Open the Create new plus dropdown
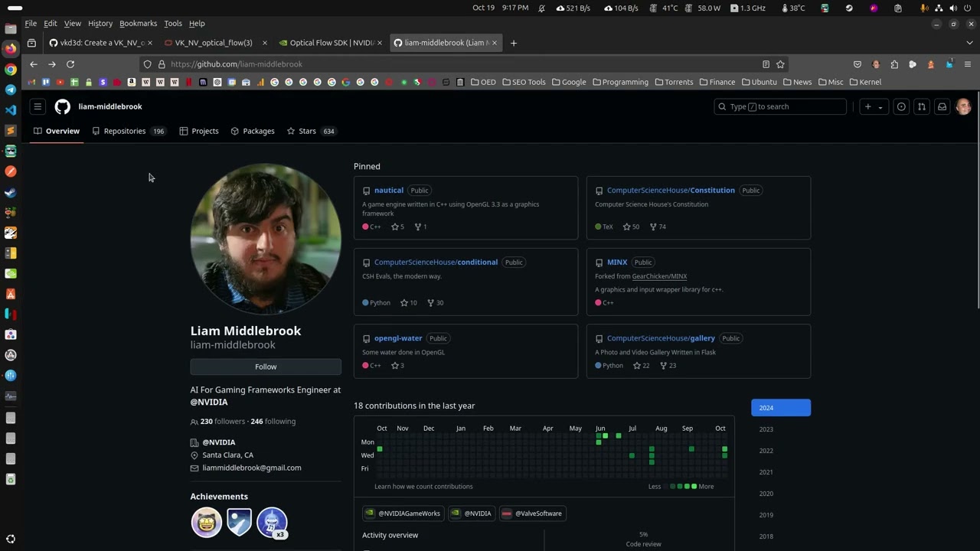 pyautogui.click(x=874, y=106)
